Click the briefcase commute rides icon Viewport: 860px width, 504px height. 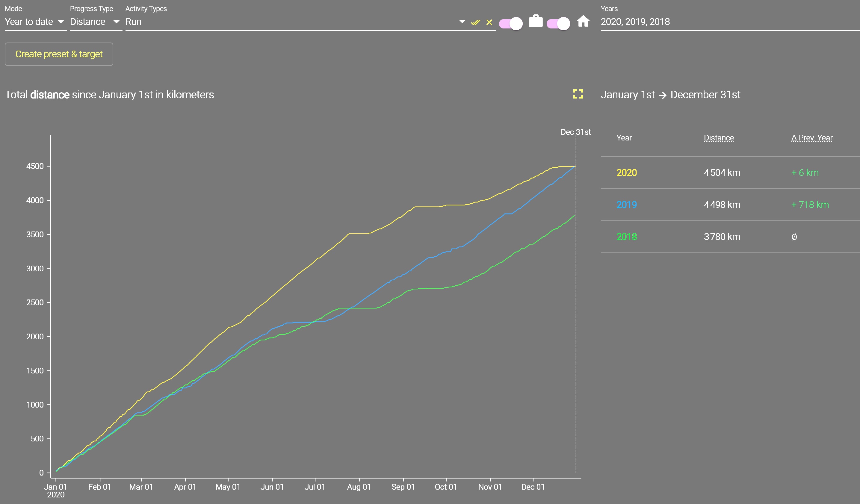click(536, 22)
